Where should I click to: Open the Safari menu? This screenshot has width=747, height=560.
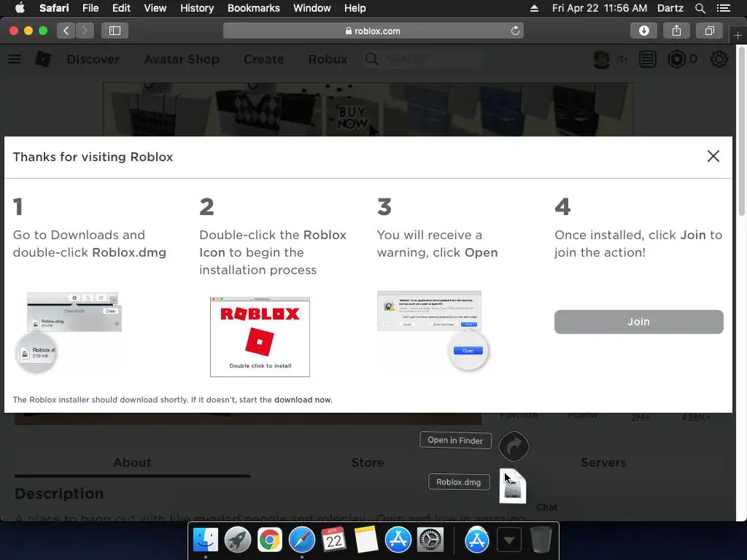pos(54,8)
